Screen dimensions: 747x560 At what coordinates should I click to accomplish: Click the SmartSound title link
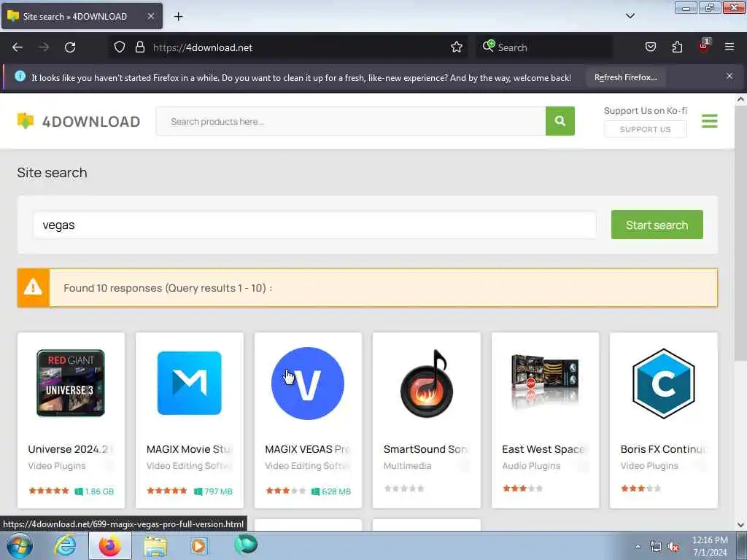[425, 449]
